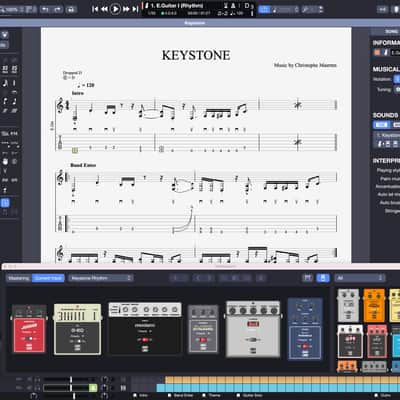This screenshot has width=400, height=400.
Task: Click the Music by Christophe Maerten credit
Action: tap(305, 65)
